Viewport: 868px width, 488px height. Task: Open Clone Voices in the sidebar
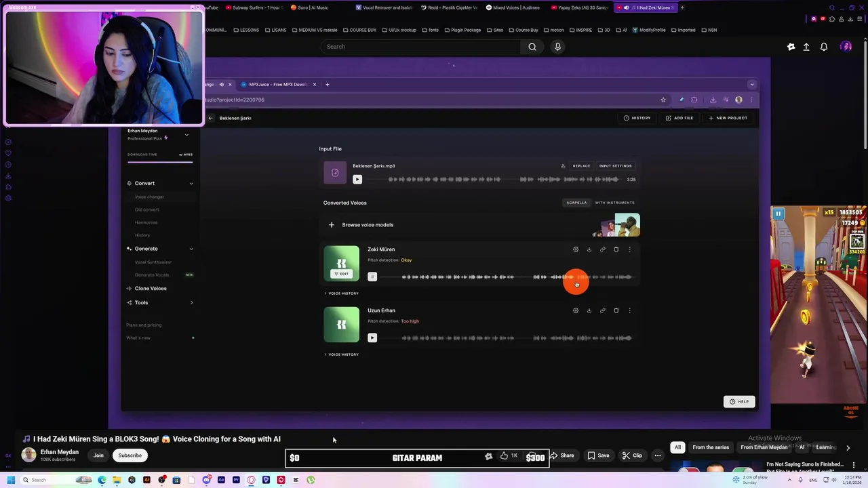click(x=151, y=289)
